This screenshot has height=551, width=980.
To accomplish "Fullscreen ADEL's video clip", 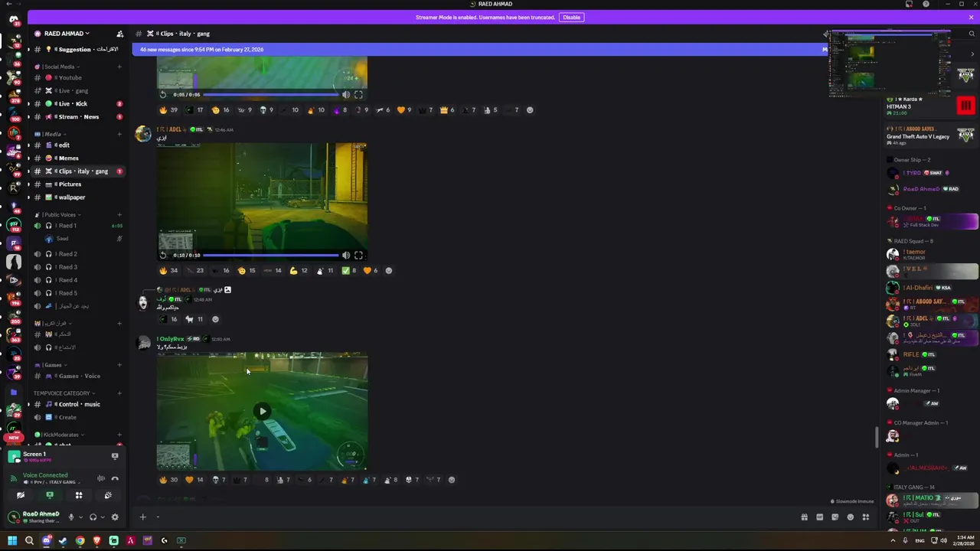I will (358, 255).
